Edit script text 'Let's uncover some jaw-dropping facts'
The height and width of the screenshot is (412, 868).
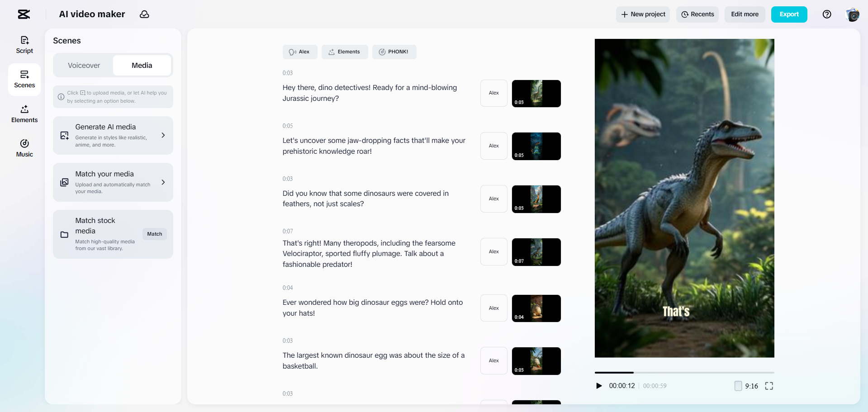pos(374,146)
